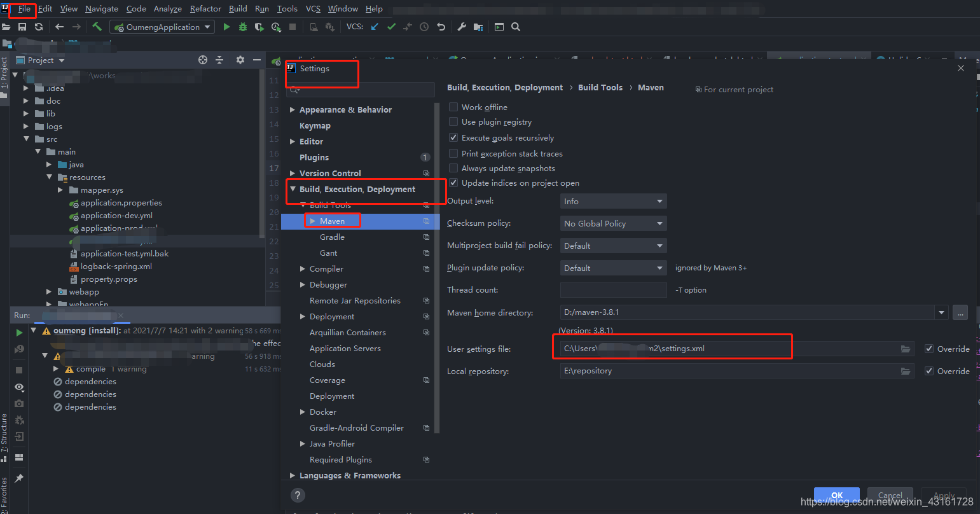
Task: Expand the Editor settings node
Action: pyautogui.click(x=293, y=141)
